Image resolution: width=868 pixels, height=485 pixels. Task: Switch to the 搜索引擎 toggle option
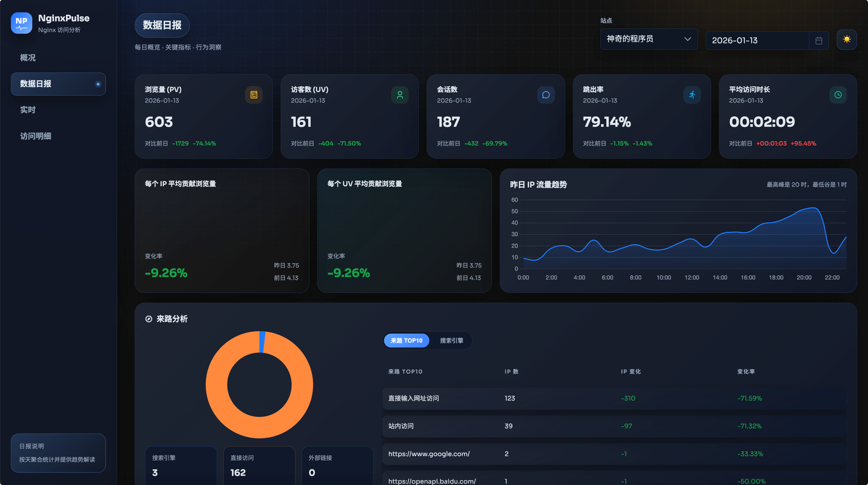(x=451, y=340)
